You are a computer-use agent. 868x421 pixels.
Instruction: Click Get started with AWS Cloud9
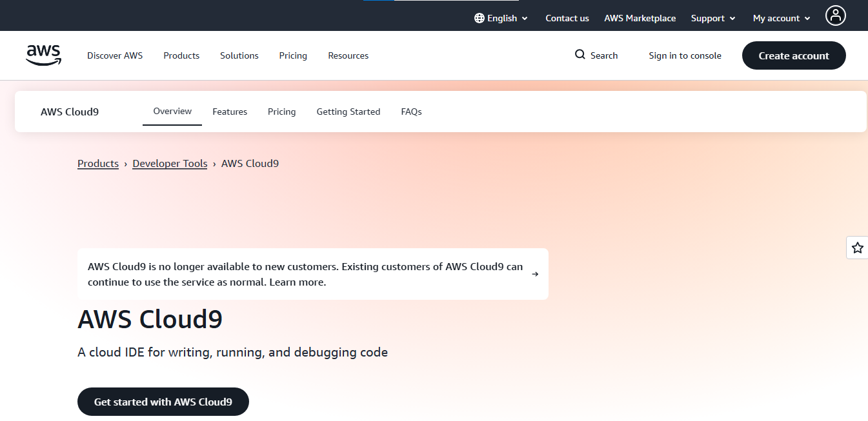click(x=163, y=402)
